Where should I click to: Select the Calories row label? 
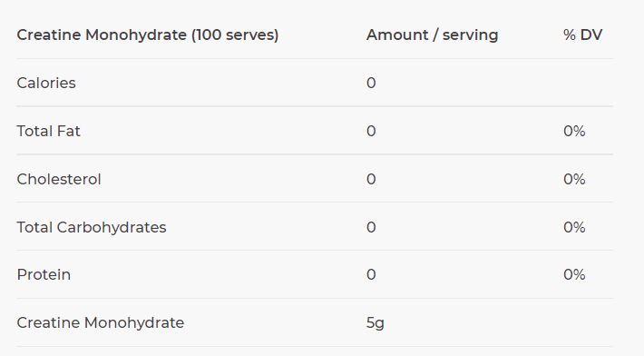[46, 83]
